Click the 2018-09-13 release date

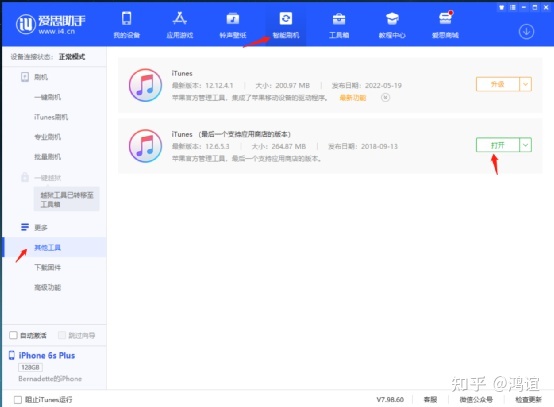(379, 146)
